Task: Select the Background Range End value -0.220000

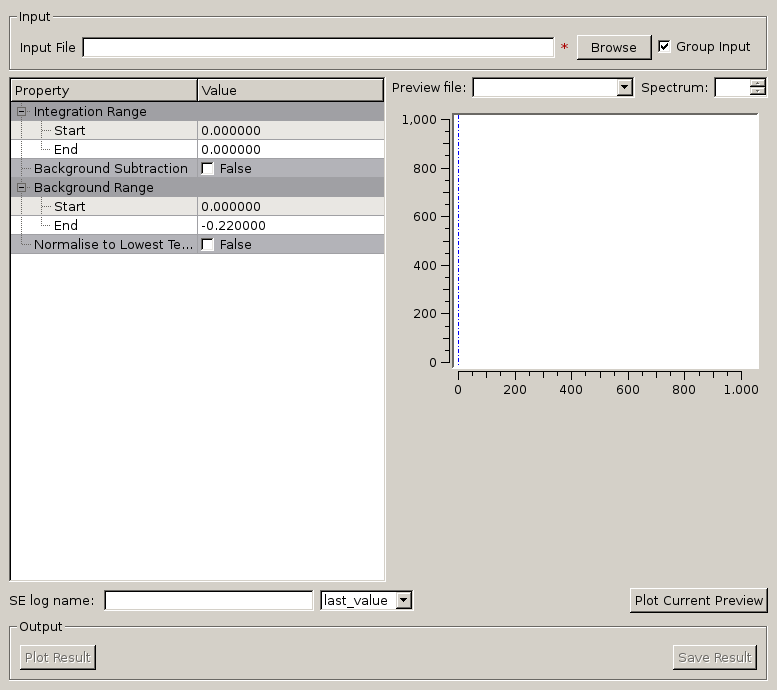Action: pos(290,226)
